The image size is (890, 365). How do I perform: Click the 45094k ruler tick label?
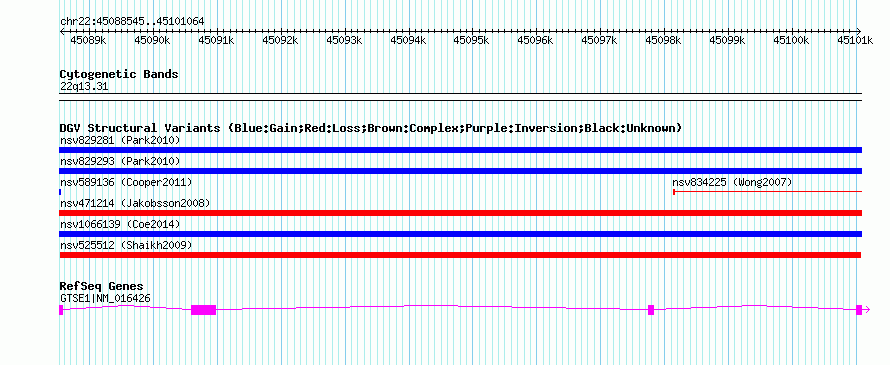click(x=409, y=40)
